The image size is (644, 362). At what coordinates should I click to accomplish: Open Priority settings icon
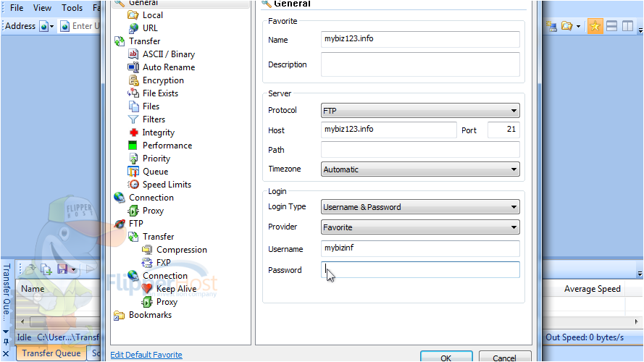point(133,159)
